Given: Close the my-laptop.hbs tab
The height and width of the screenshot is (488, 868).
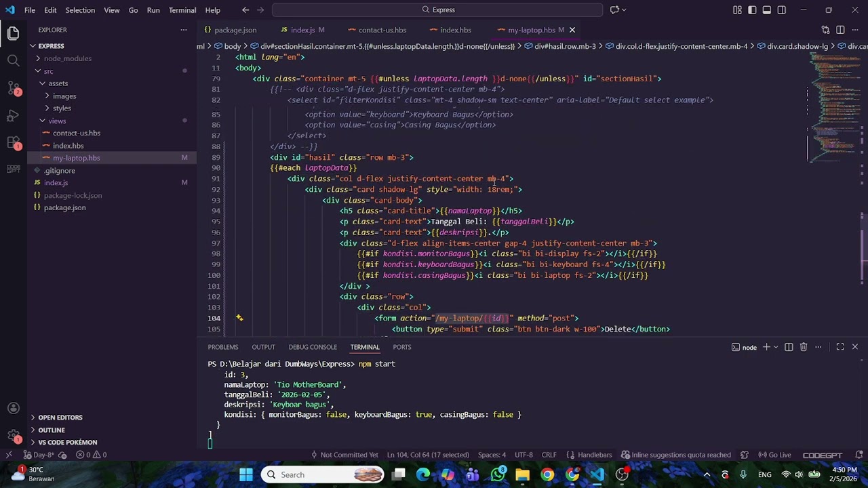Looking at the screenshot, I should pyautogui.click(x=572, y=30).
